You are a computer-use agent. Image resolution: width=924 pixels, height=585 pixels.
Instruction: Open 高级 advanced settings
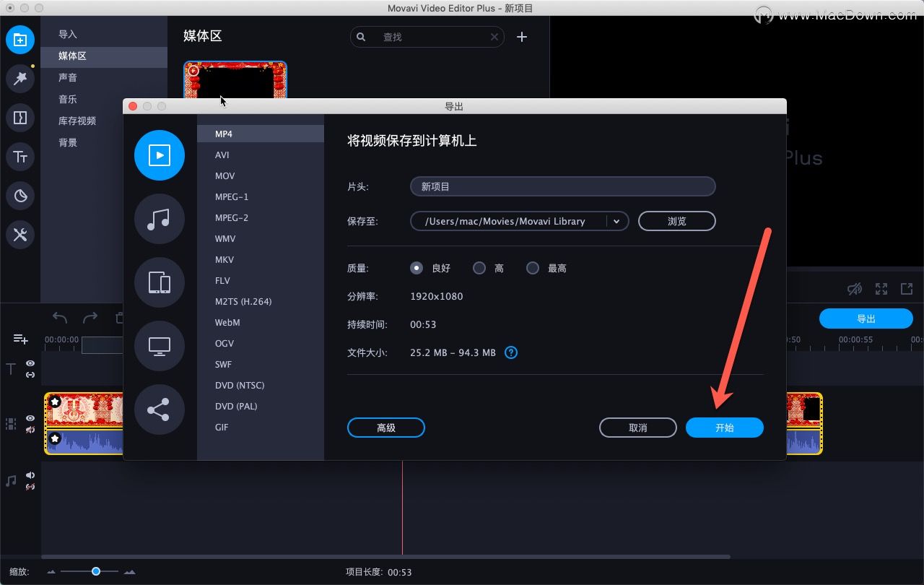point(386,428)
